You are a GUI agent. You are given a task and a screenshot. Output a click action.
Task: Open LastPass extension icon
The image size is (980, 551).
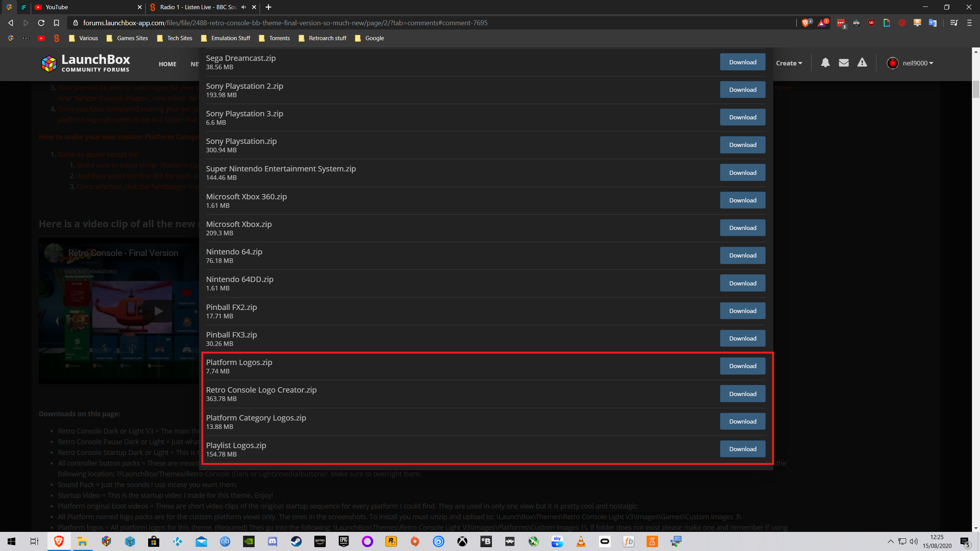click(x=841, y=23)
